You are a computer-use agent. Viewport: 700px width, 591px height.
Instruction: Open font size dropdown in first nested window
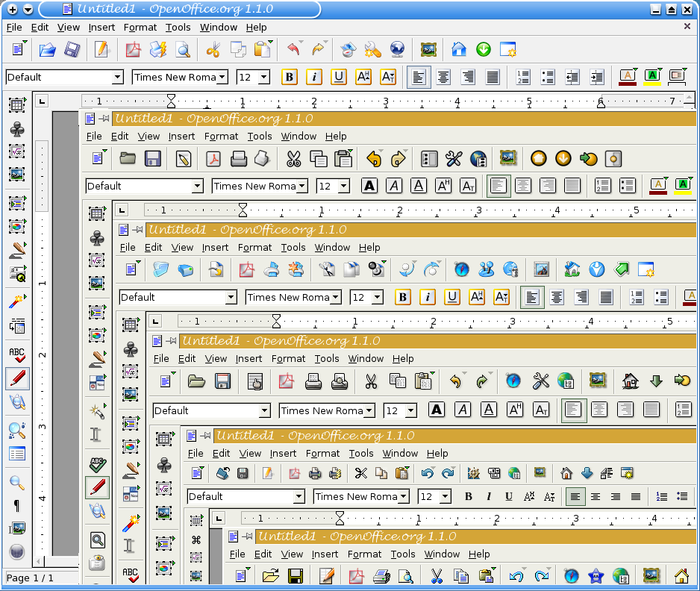coord(344,186)
